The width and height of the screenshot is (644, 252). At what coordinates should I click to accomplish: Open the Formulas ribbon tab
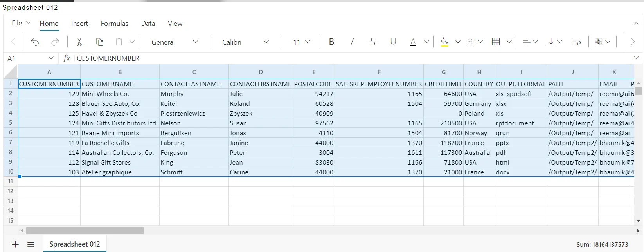[x=115, y=24]
